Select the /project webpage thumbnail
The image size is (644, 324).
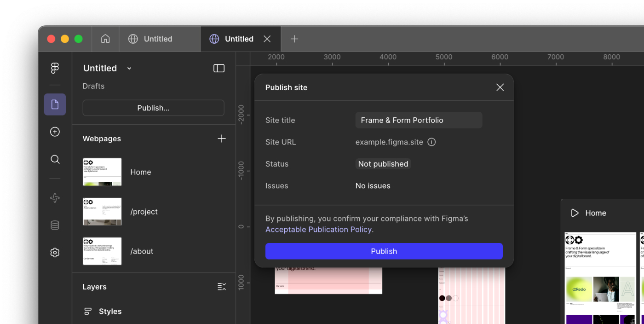tap(102, 212)
